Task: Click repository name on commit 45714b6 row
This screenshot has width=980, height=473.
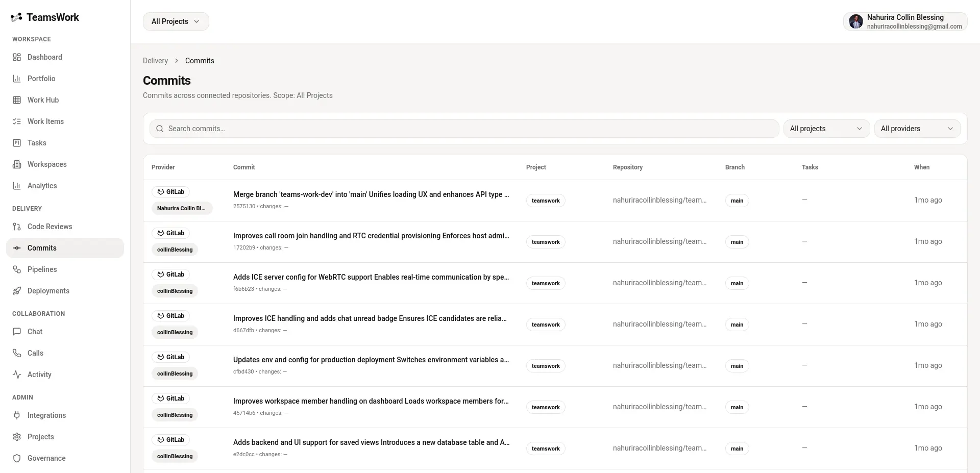Action: tap(659, 407)
